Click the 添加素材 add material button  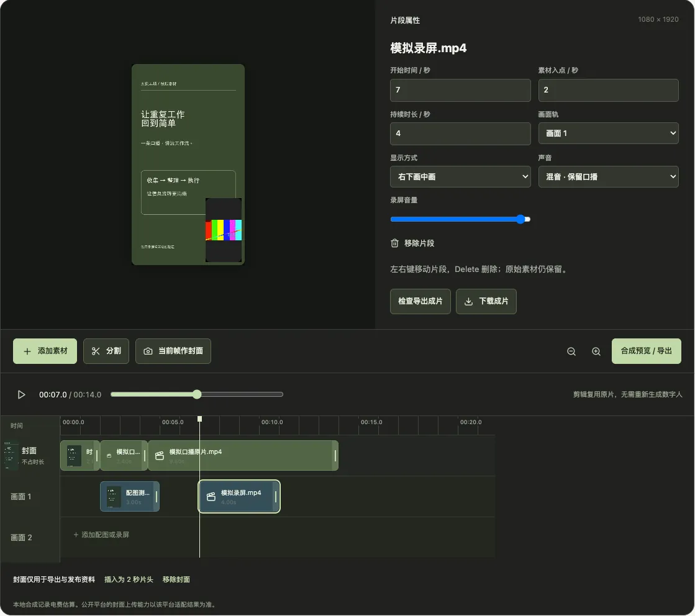coord(45,351)
